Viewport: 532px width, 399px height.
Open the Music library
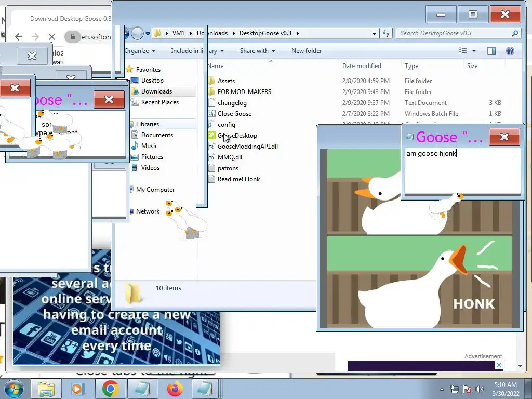[149, 146]
